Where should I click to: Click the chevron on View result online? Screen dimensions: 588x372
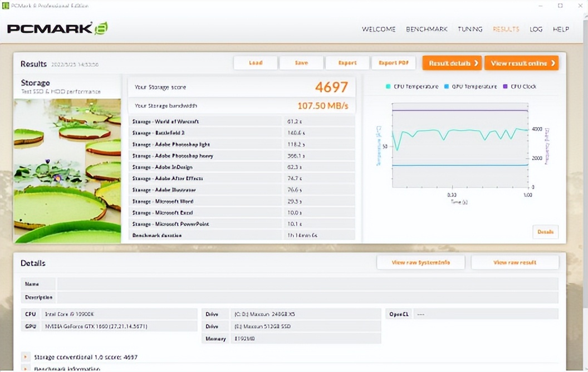click(553, 63)
